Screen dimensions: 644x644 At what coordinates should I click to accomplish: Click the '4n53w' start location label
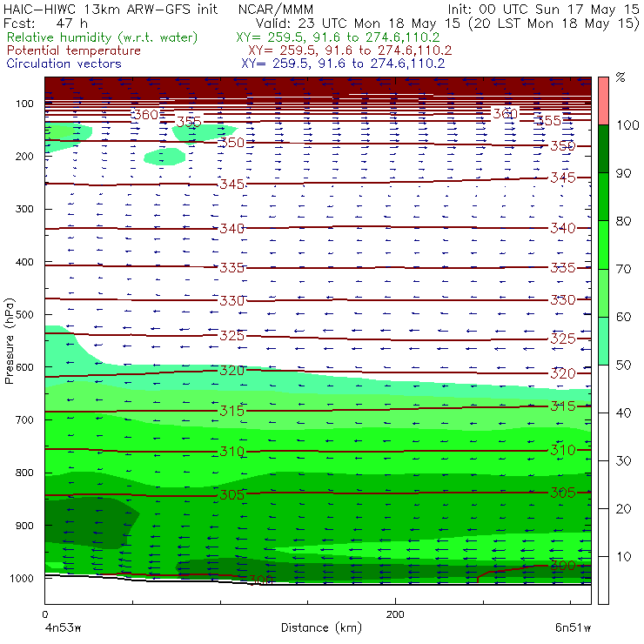pos(64,628)
